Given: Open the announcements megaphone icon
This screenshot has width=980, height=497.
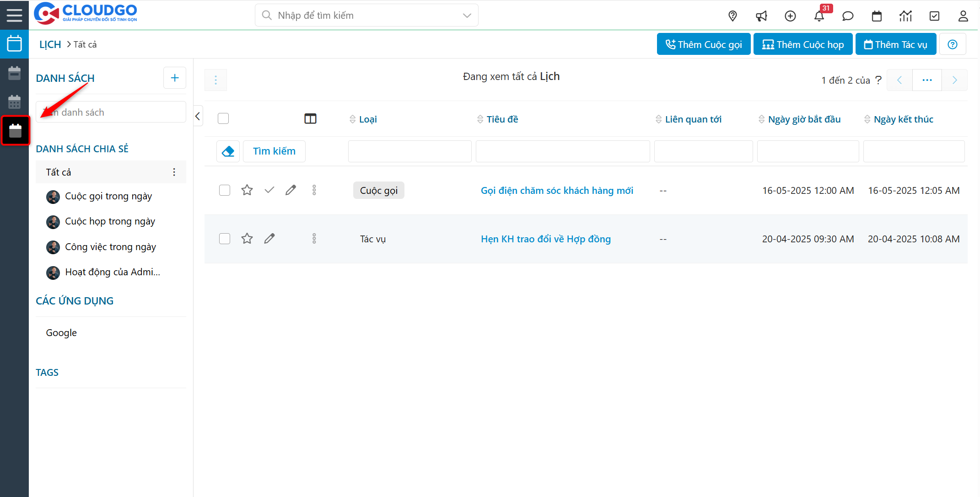Looking at the screenshot, I should click(761, 16).
